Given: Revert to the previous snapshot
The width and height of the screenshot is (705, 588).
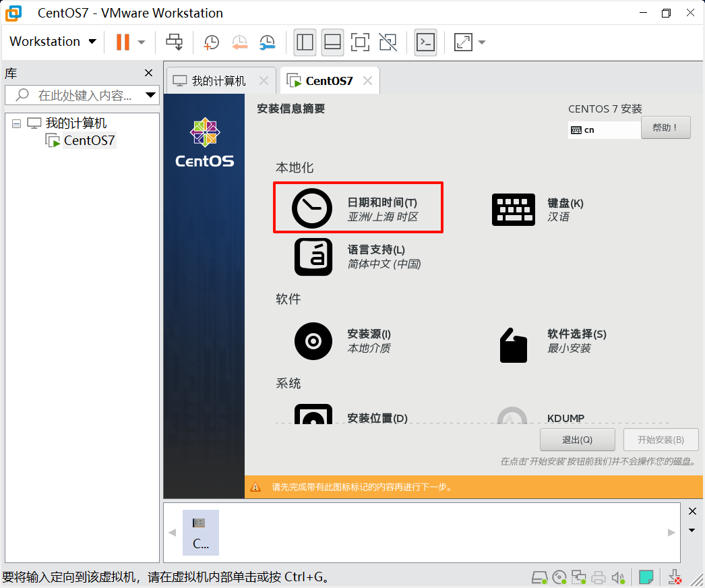Looking at the screenshot, I should click(240, 42).
